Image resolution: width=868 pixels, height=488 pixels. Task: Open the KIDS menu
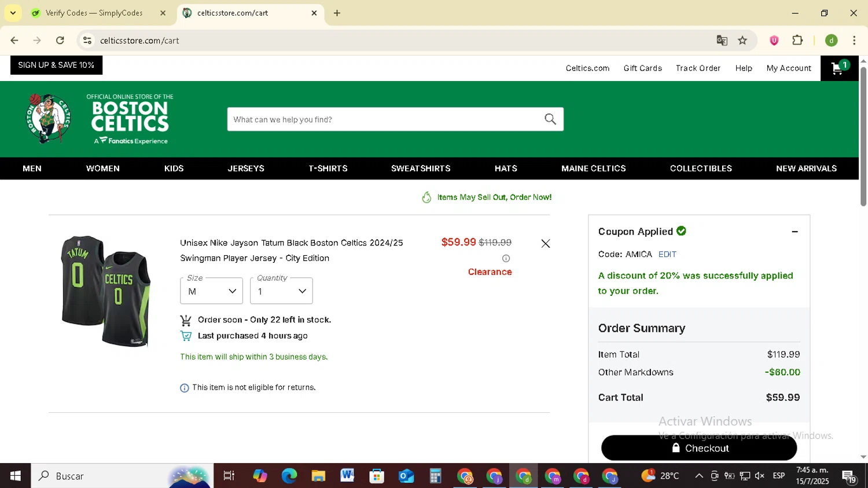click(174, 168)
